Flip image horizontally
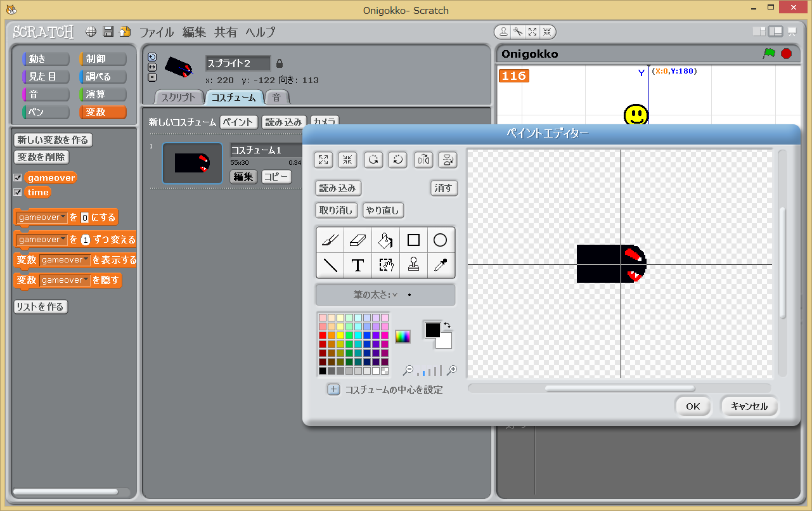 pyautogui.click(x=423, y=160)
